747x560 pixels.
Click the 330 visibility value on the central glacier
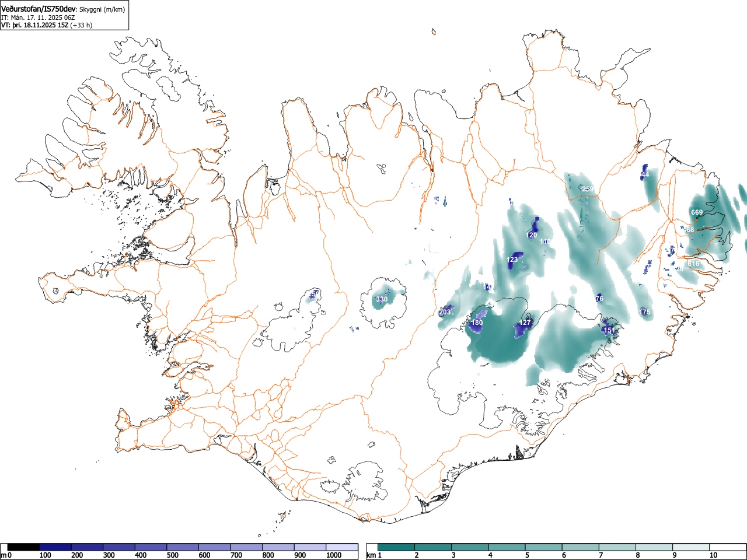pos(381,299)
